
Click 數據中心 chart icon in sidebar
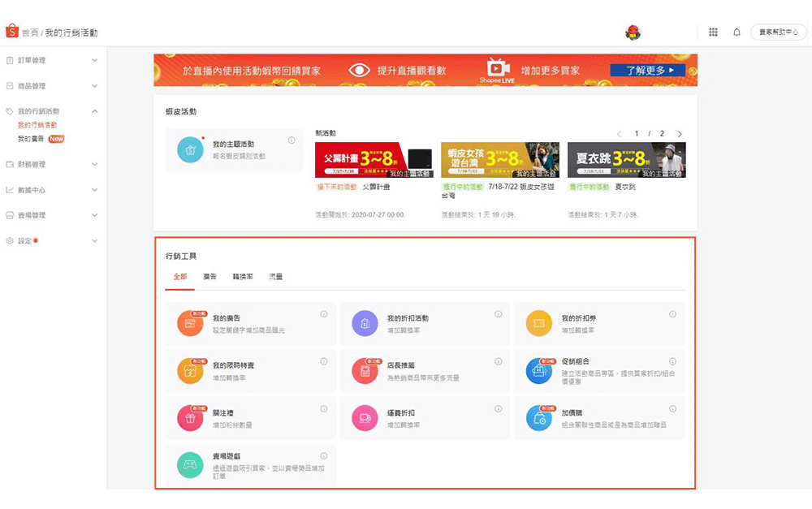pos(9,190)
